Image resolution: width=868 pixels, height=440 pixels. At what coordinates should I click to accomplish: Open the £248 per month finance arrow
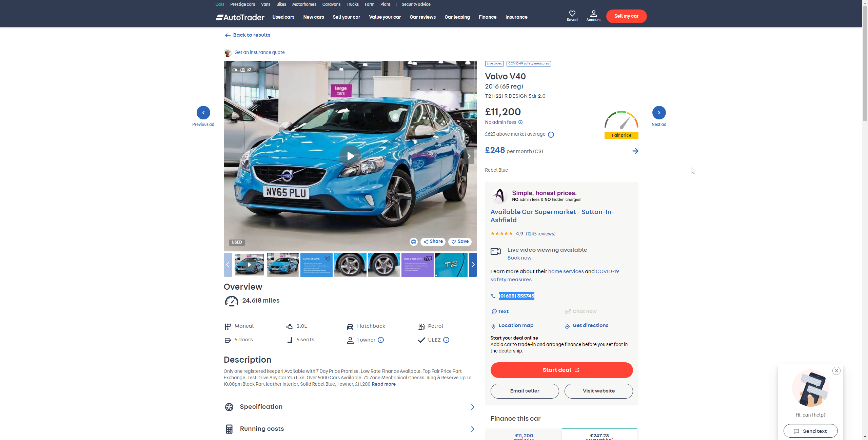[x=635, y=151]
